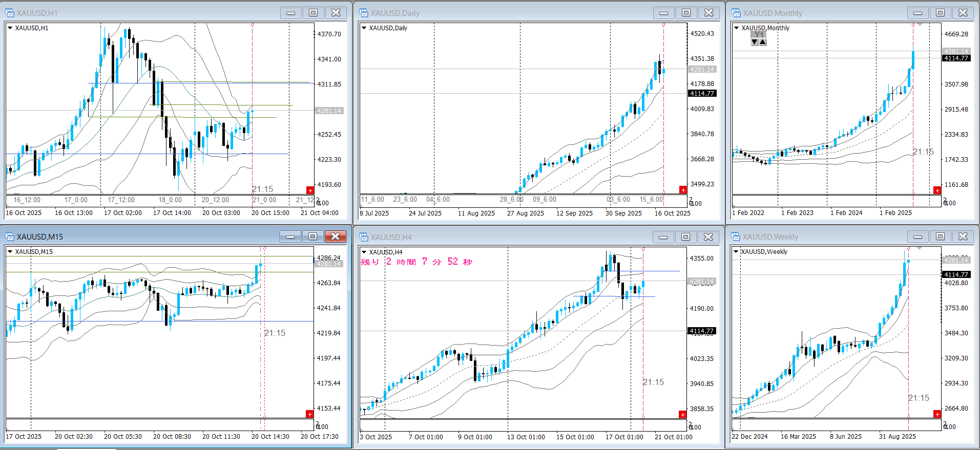
Task: Click the chart icon in XAUUSD,Daily title bar
Action: [x=364, y=13]
